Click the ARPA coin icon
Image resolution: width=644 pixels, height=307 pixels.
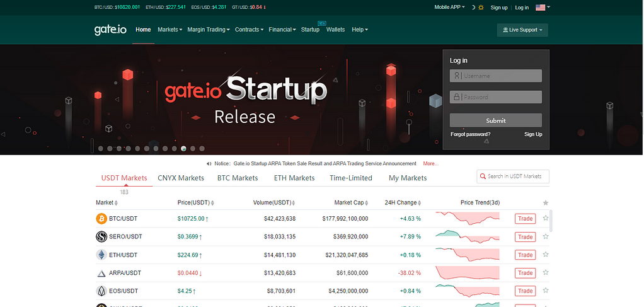101,273
